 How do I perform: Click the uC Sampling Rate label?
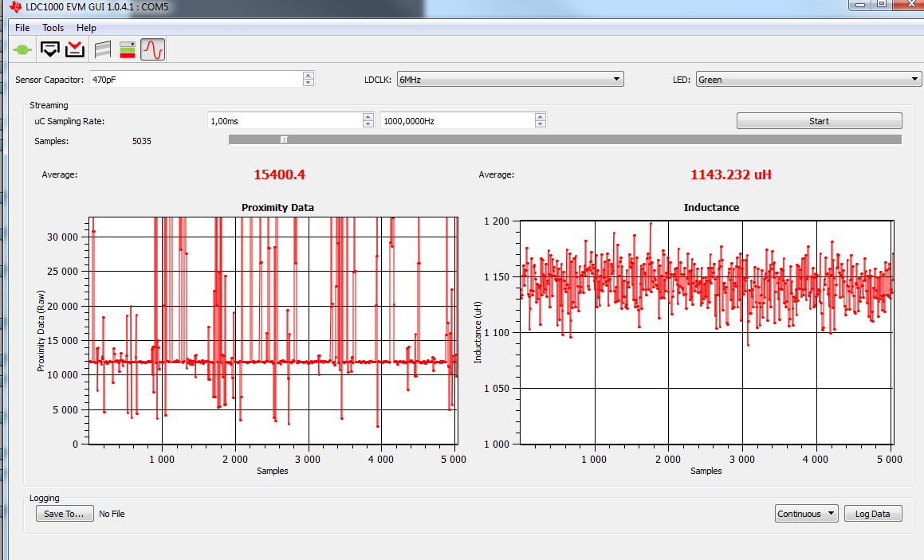pos(69,121)
